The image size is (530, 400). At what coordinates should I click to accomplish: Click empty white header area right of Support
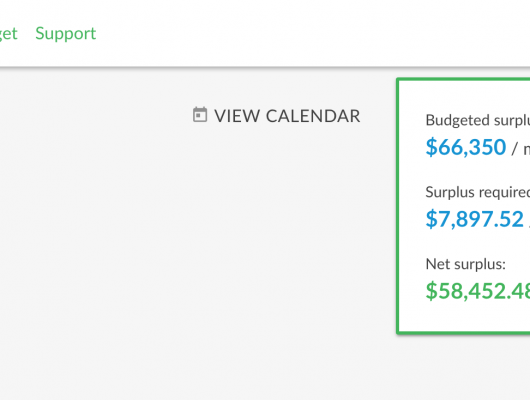pyautogui.click(x=304, y=33)
